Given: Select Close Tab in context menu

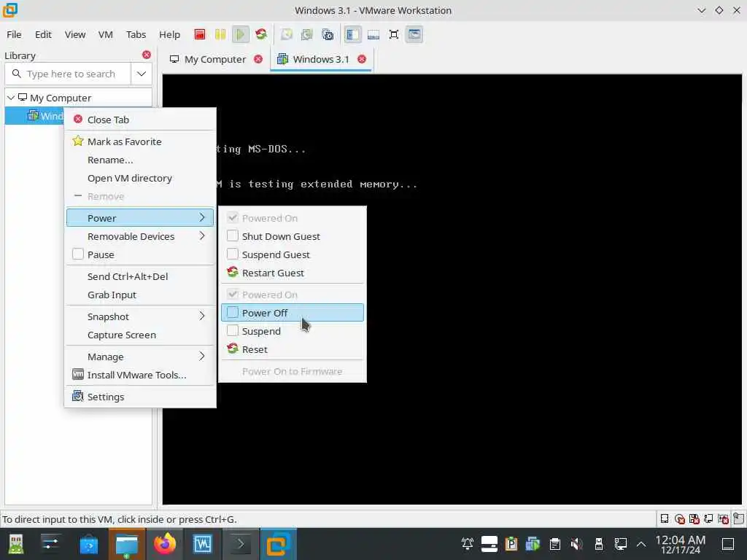Looking at the screenshot, I should tap(140, 120).
